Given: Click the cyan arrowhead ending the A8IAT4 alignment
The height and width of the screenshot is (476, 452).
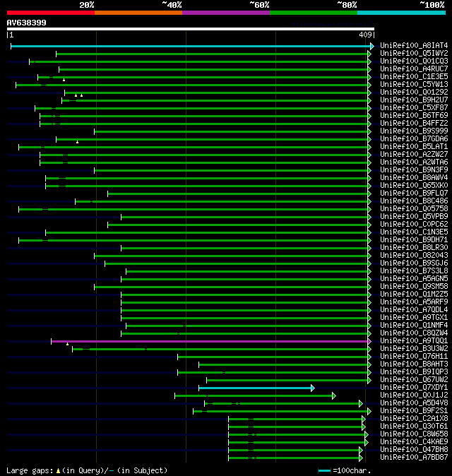Looking at the screenshot, I should pos(372,46).
